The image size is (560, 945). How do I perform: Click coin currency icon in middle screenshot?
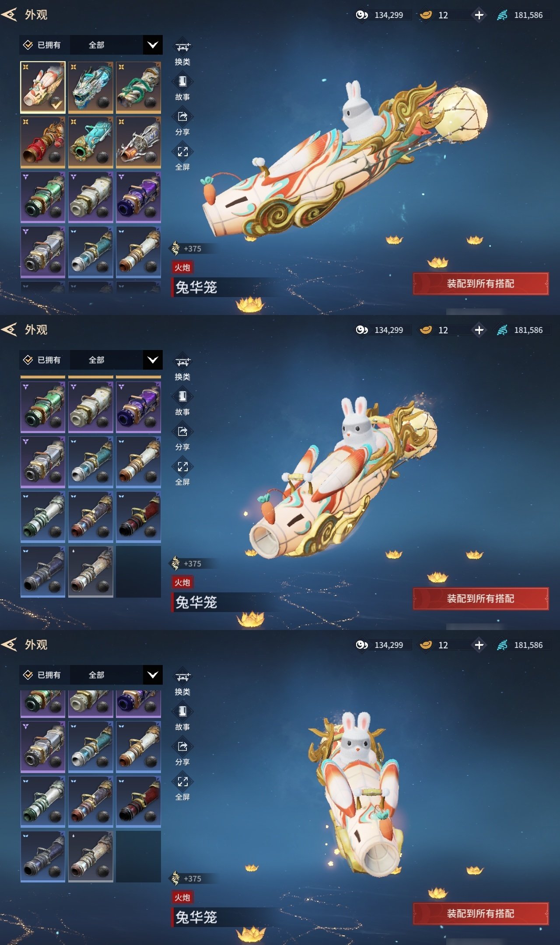(x=362, y=330)
